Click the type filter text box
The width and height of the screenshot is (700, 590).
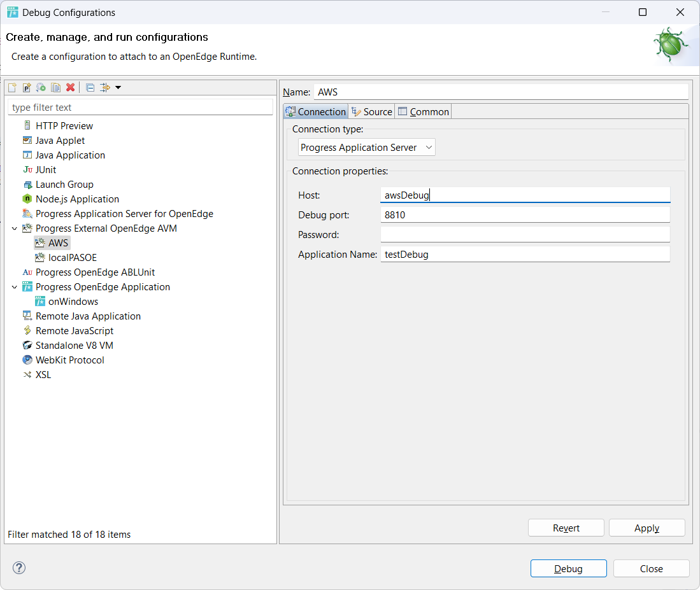(140, 108)
